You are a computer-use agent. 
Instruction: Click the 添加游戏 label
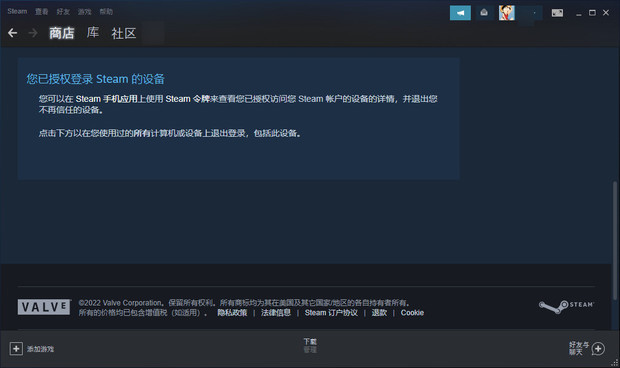point(40,349)
